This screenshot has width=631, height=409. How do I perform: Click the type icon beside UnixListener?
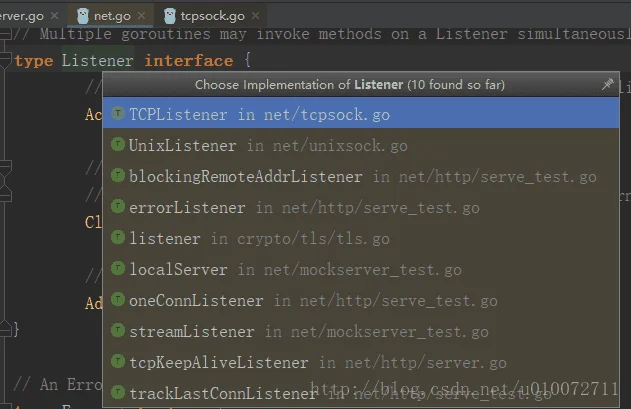(x=118, y=144)
